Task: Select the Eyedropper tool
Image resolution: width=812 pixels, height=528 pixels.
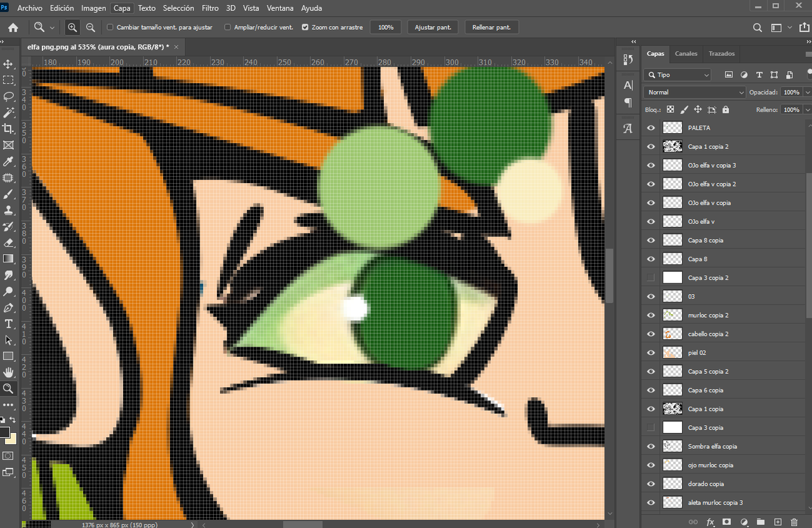Action: point(9,162)
